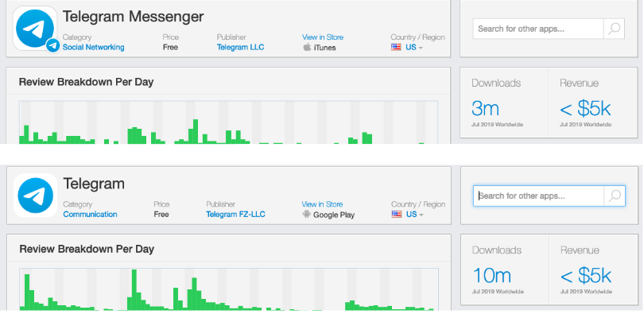Click the 10m Downloads figure
This screenshot has height=314, width=644.
click(x=491, y=275)
